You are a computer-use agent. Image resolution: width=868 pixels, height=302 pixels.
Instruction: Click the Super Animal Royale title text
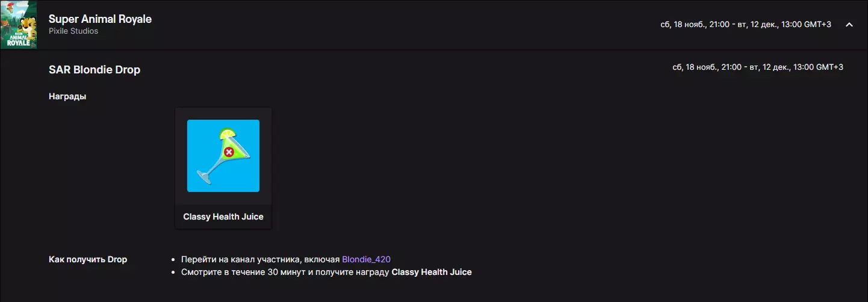click(100, 19)
